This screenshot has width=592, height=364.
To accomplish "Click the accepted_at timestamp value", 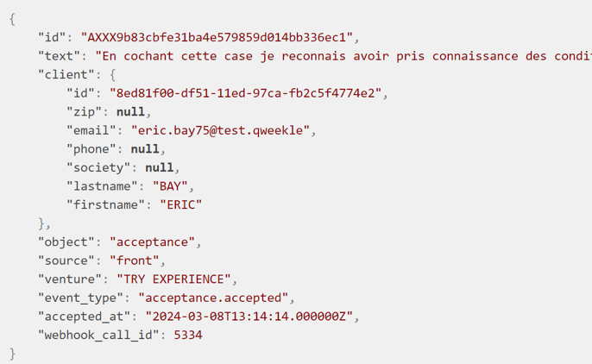I will [250, 316].
